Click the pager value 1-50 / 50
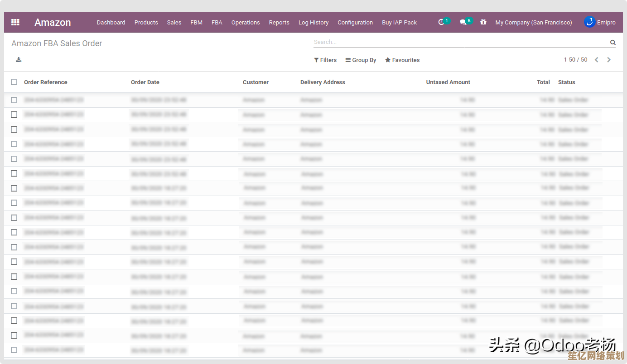Screen dimensions: 627x364 [x=575, y=60]
